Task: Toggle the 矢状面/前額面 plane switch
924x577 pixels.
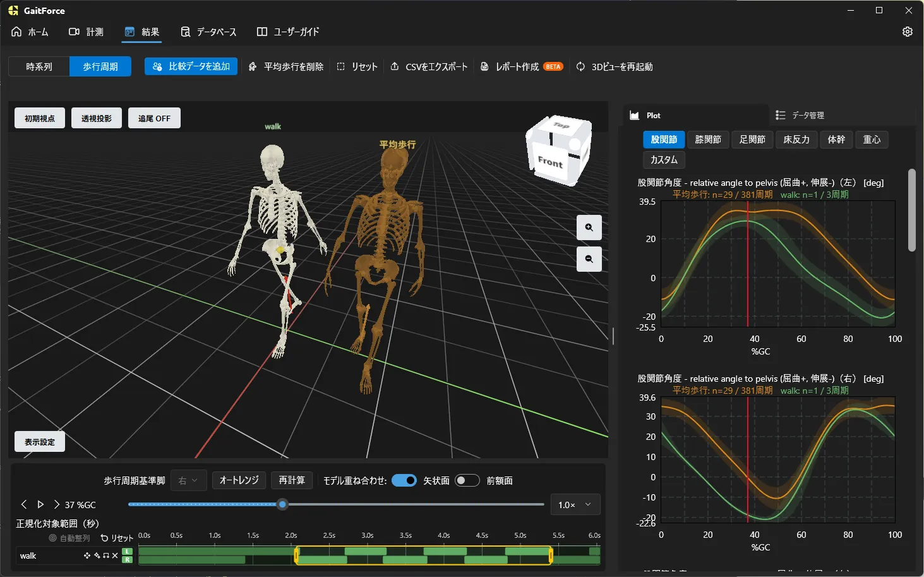Action: coord(467,480)
